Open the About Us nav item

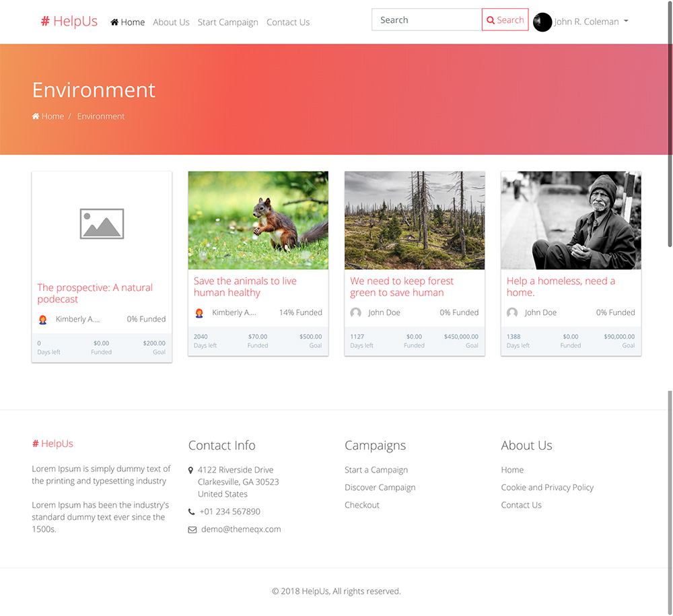click(171, 22)
